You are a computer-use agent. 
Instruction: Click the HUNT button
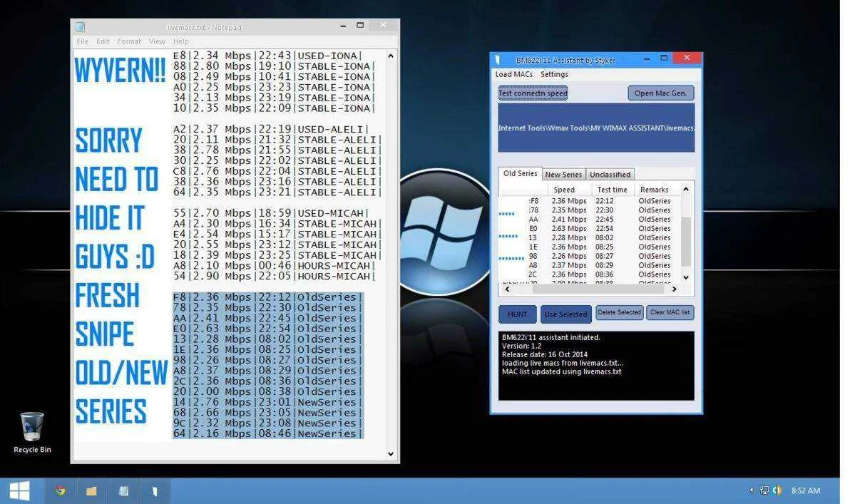pyautogui.click(x=518, y=314)
